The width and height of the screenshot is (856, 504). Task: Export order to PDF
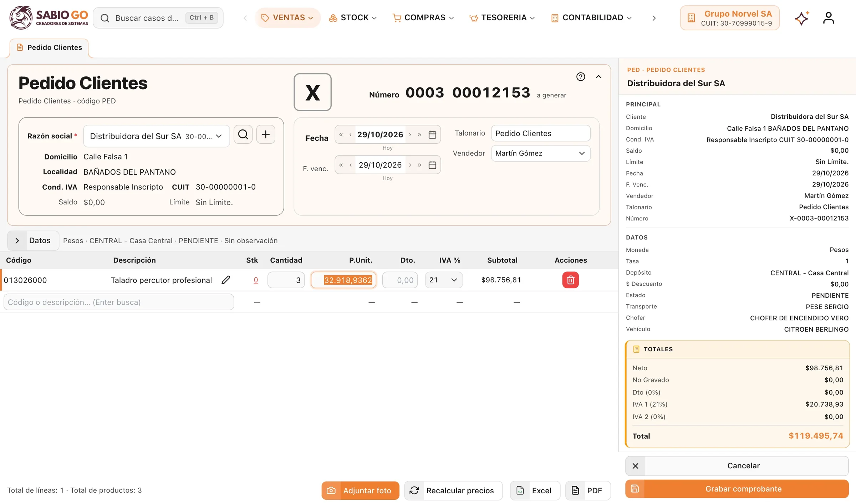point(588,491)
